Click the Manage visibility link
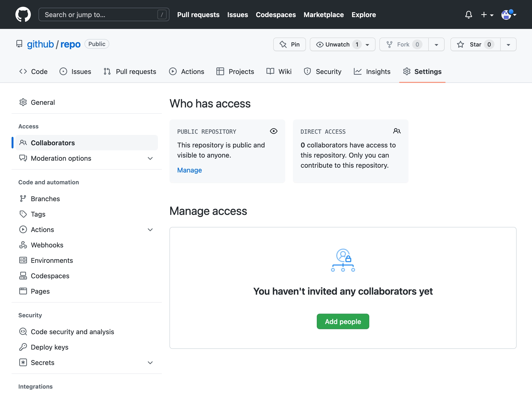The image size is (532, 398). [x=189, y=170]
